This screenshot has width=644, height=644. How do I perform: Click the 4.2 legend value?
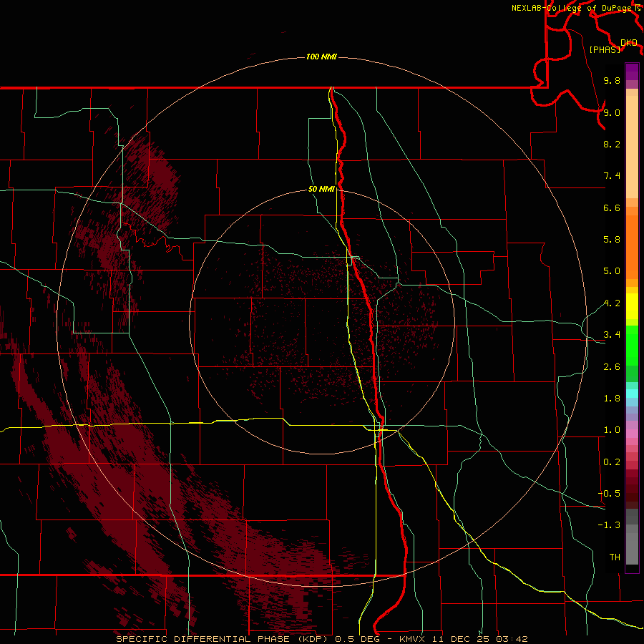point(612,303)
